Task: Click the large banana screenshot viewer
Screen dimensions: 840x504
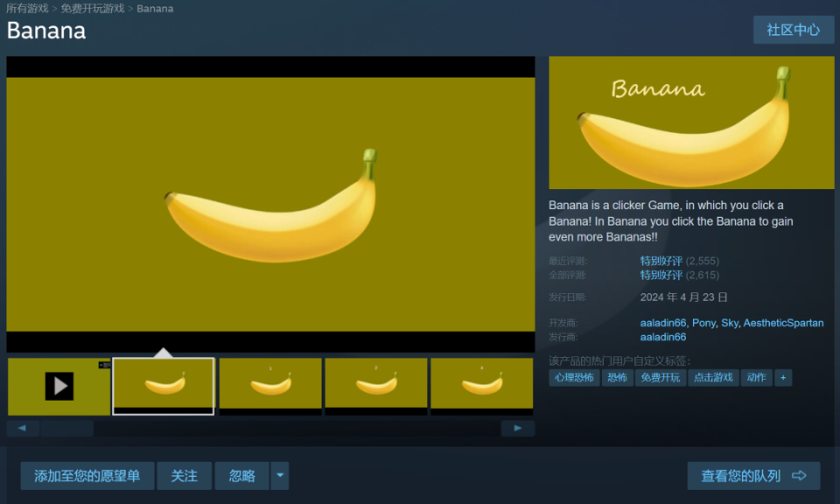Action: pyautogui.click(x=270, y=204)
